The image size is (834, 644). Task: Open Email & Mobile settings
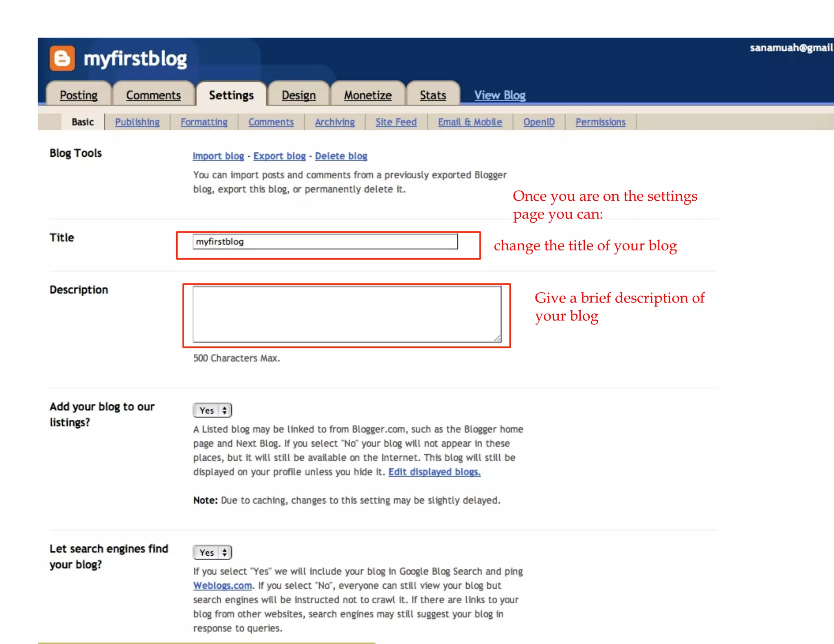tap(470, 122)
